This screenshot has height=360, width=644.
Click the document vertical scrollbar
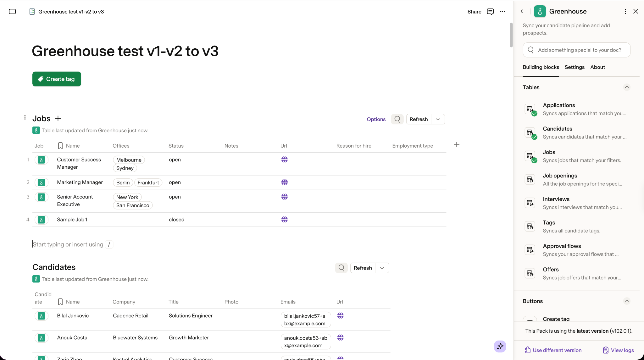(x=511, y=35)
